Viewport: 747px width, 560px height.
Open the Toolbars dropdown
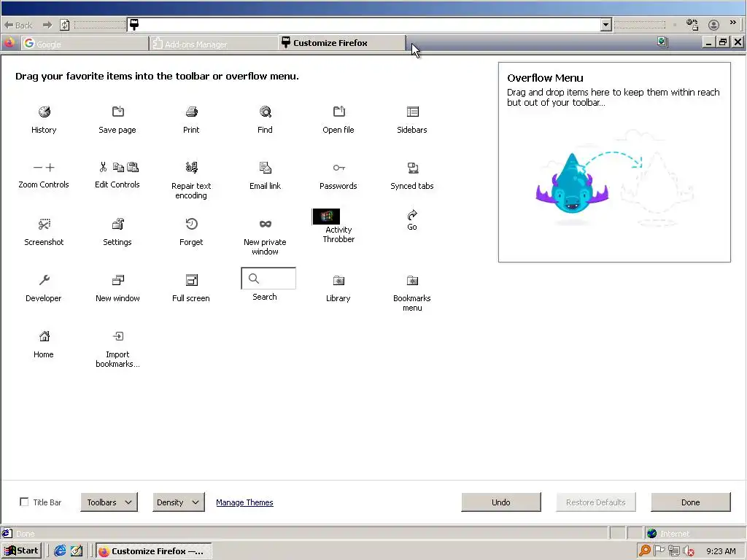pyautogui.click(x=109, y=502)
